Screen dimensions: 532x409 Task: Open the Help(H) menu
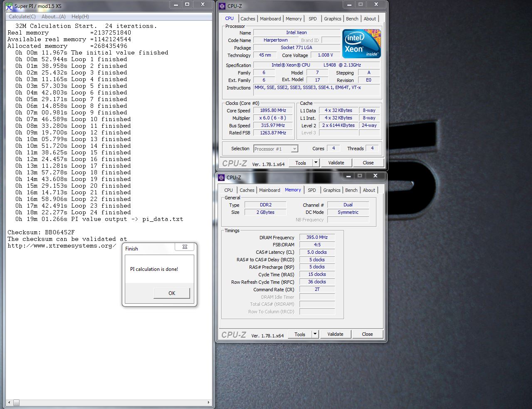[80, 17]
